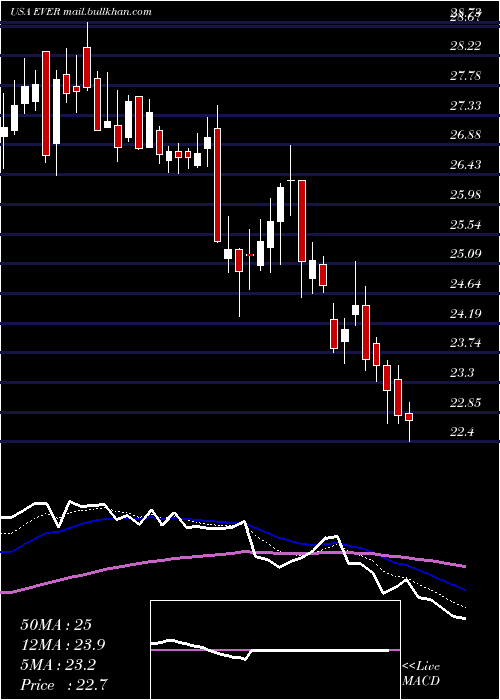Click the 28.22 price axis label
The height and width of the screenshot is (700, 500).
click(x=466, y=46)
